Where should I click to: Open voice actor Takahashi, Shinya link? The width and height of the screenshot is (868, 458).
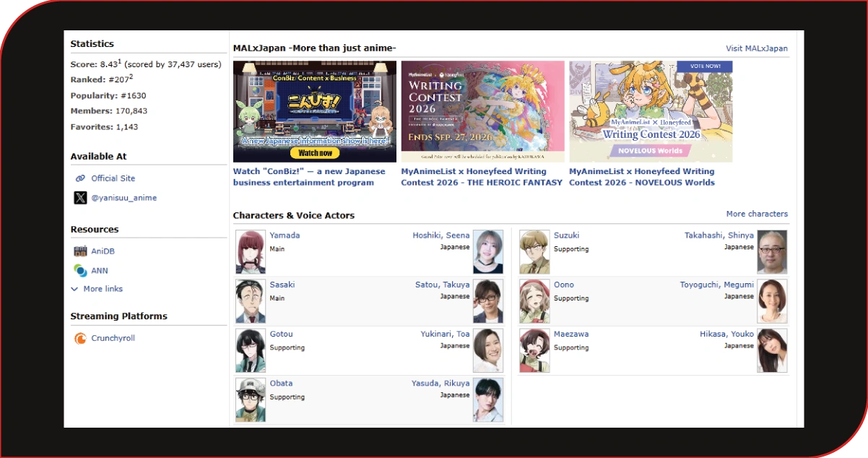tap(719, 236)
